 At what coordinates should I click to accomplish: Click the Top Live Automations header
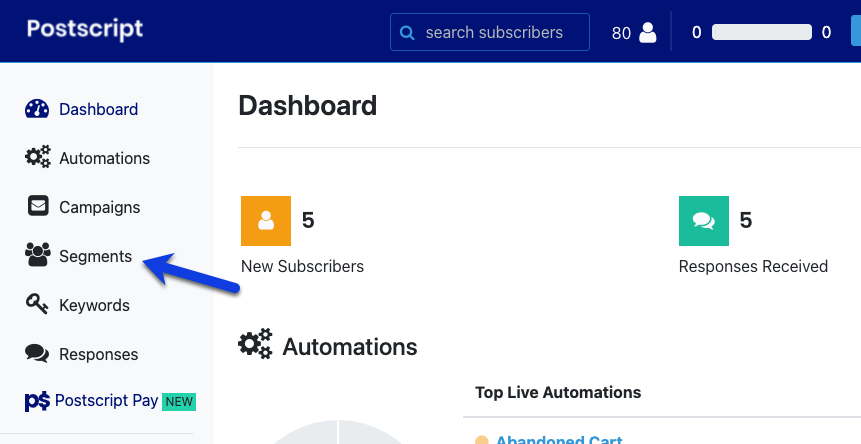point(558,392)
